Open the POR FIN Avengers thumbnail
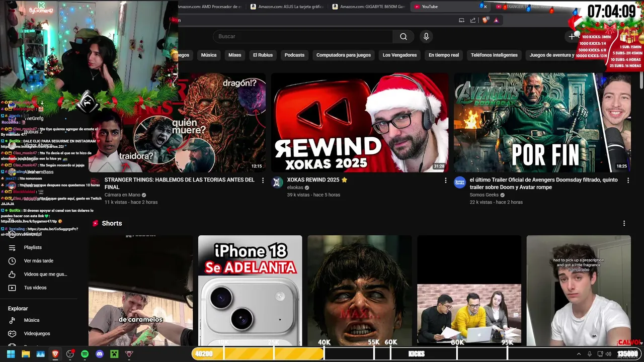Image resolution: width=644 pixels, height=362 pixels. pyautogui.click(x=542, y=122)
